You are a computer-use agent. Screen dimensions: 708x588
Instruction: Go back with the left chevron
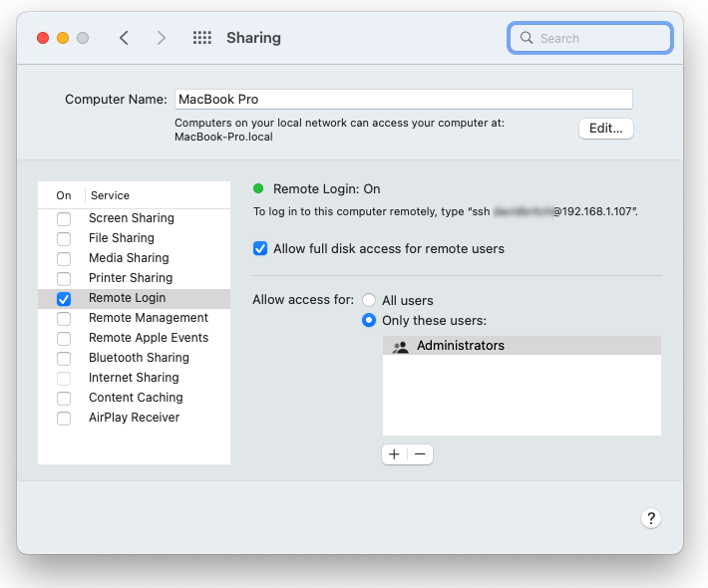click(x=124, y=38)
